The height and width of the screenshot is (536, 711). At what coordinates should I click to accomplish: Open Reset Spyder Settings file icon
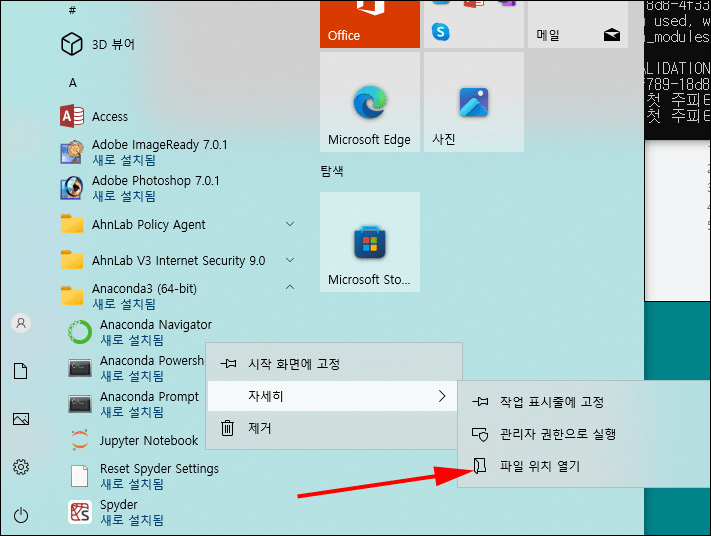click(x=80, y=476)
